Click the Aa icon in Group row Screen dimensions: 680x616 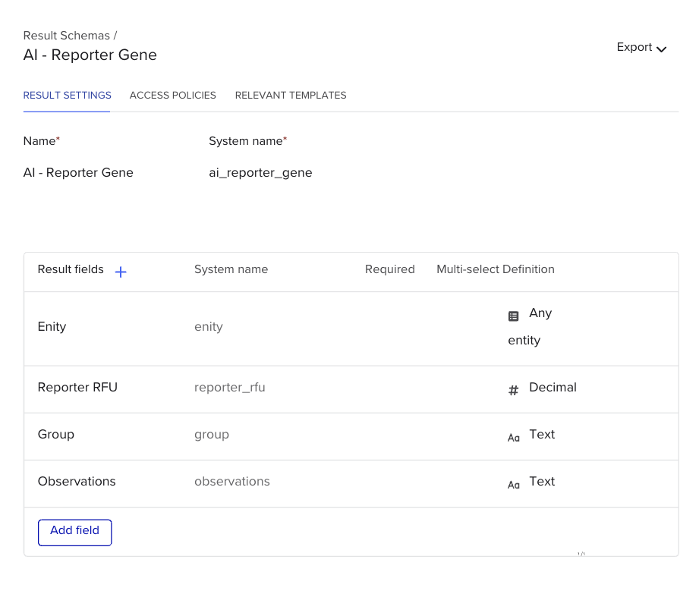tap(514, 438)
